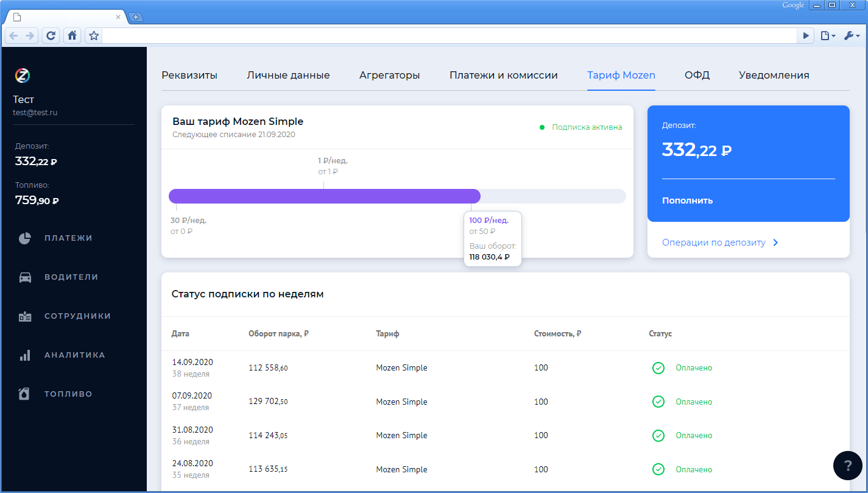
Task: Open the help question mark bubble
Action: (x=848, y=466)
